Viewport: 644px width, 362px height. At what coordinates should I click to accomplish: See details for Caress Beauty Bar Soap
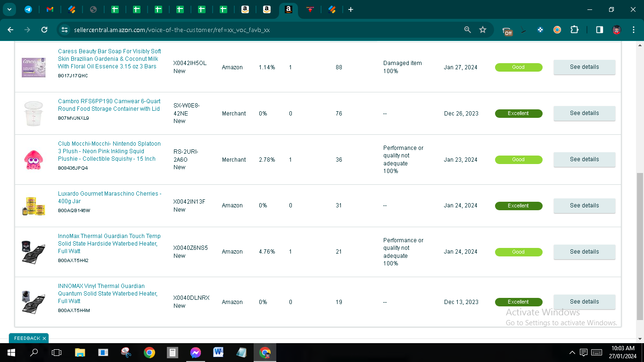coord(584,67)
